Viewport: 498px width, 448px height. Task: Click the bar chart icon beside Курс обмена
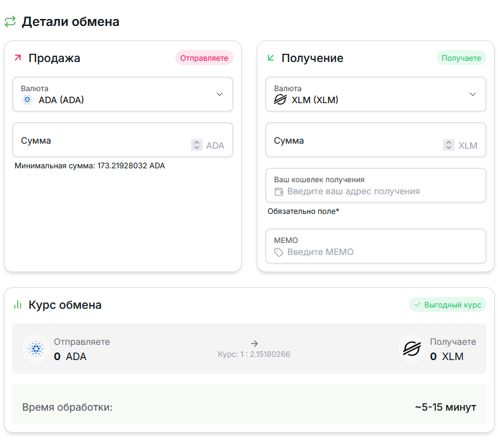[x=18, y=305]
